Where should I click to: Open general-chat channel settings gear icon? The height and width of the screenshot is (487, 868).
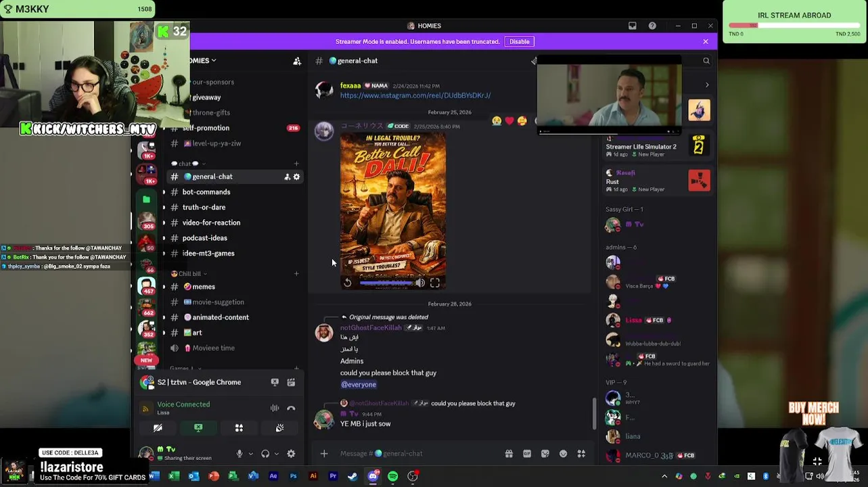(x=296, y=177)
